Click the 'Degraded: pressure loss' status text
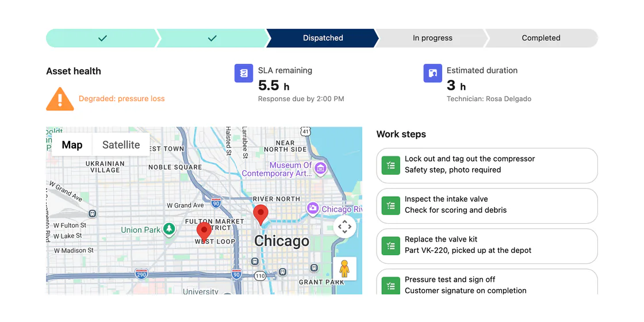644x322 pixels. (x=121, y=99)
